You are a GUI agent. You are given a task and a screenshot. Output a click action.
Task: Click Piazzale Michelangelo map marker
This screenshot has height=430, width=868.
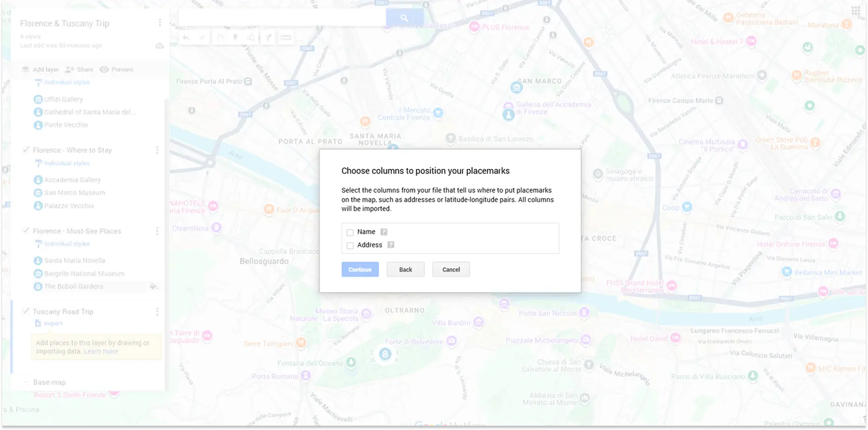(586, 340)
